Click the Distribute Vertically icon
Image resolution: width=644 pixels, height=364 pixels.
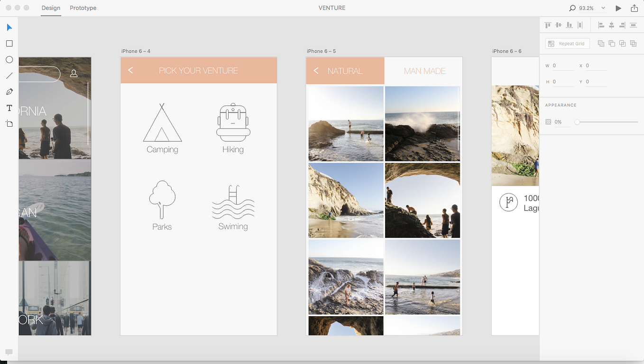tap(633, 25)
